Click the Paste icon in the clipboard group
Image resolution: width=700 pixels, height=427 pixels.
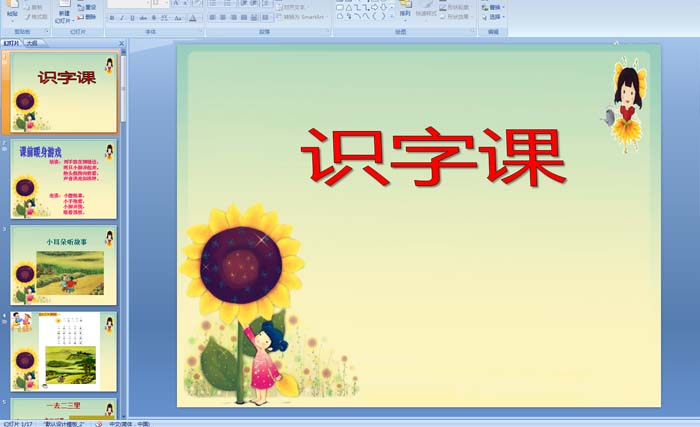coord(12,4)
